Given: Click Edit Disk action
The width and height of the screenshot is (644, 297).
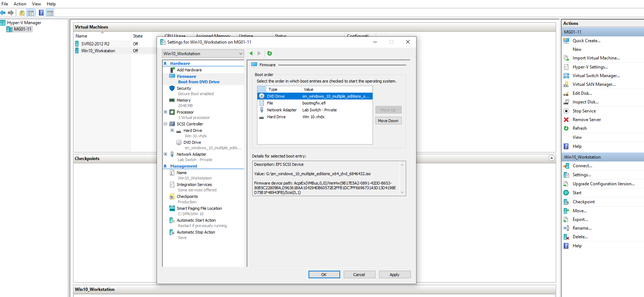Looking at the screenshot, I should (582, 93).
